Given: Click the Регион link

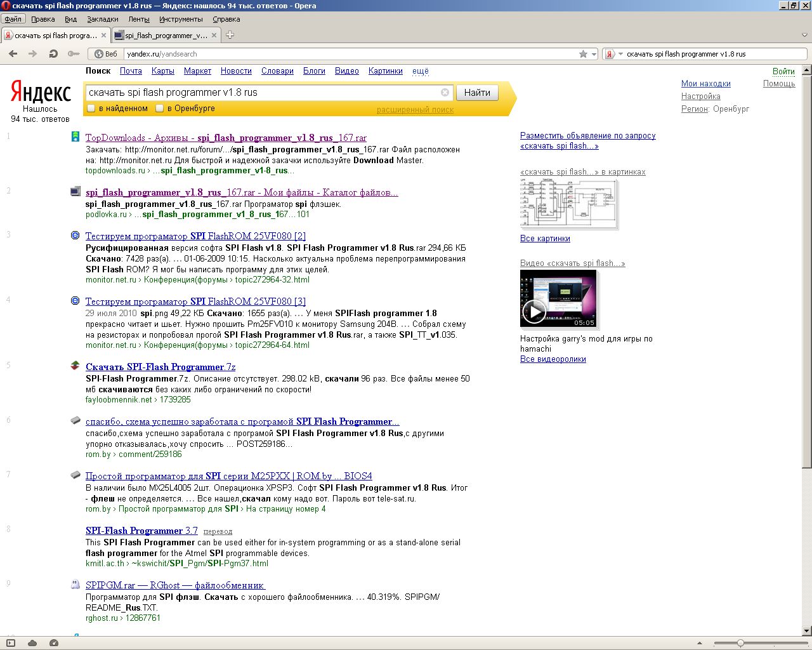Looking at the screenshot, I should pos(695,109).
